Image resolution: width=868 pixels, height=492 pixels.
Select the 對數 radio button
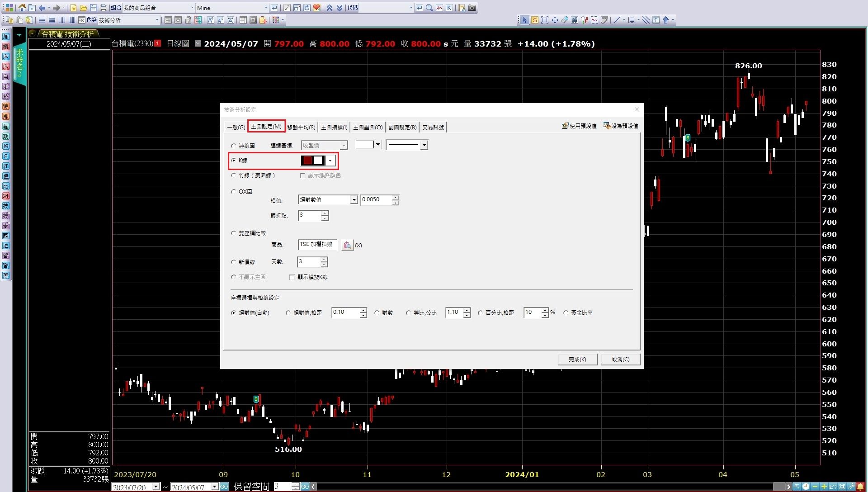(x=377, y=313)
